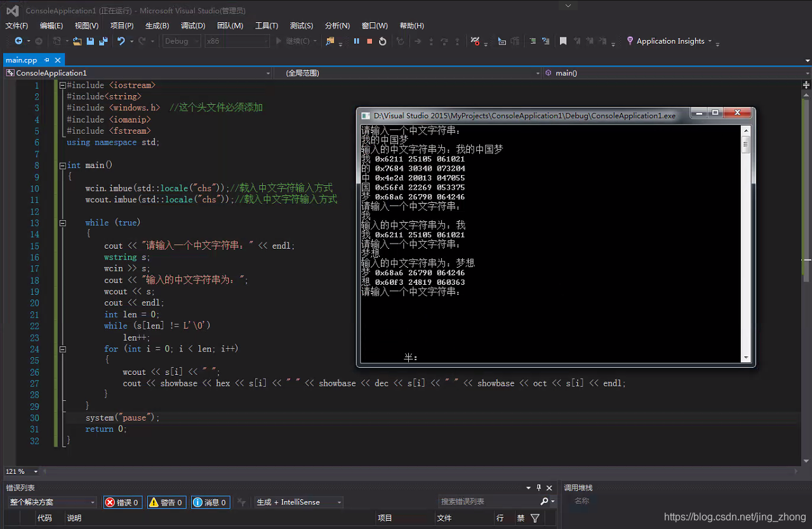Open the 生成 + IntelliSense dropdown

(298, 502)
